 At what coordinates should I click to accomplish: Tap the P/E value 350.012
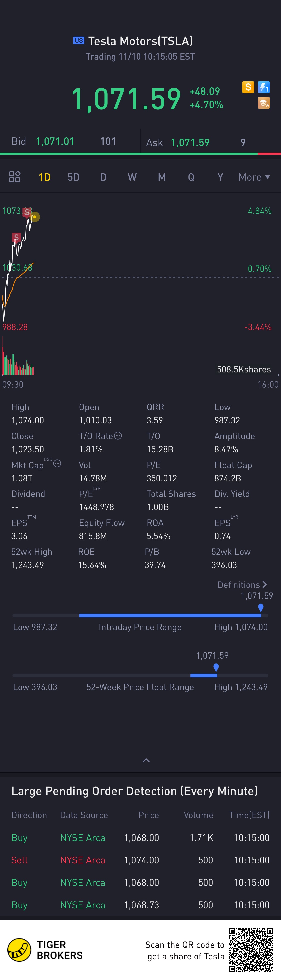(x=162, y=478)
